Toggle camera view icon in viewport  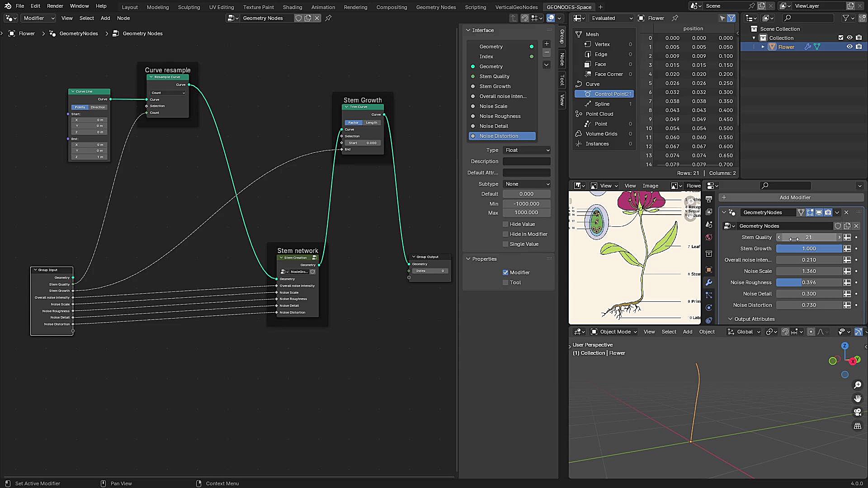[x=857, y=412]
